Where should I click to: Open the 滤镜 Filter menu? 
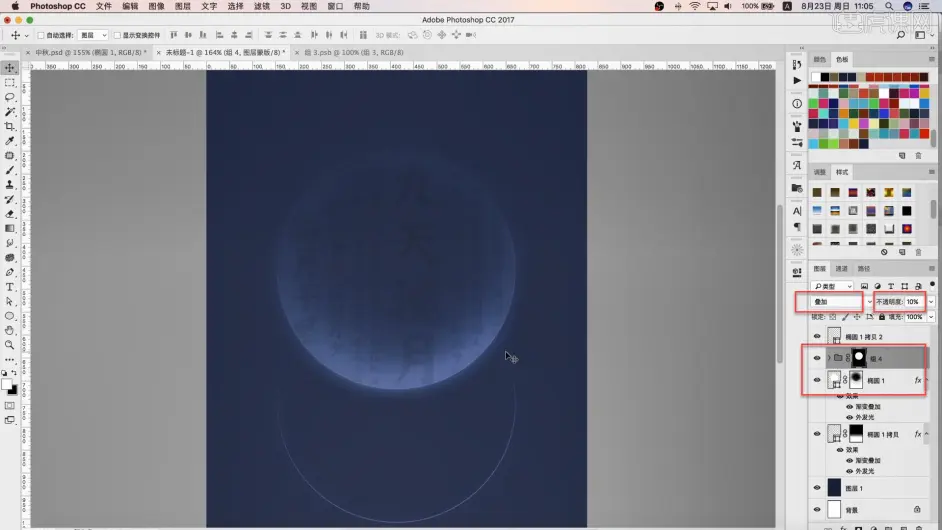[x=262, y=6]
